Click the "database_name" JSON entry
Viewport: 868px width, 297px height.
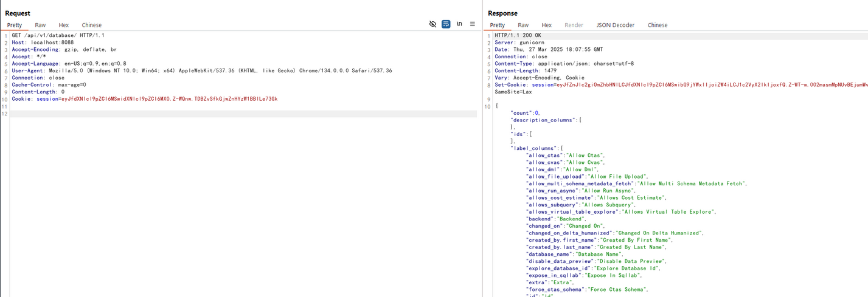575,254
